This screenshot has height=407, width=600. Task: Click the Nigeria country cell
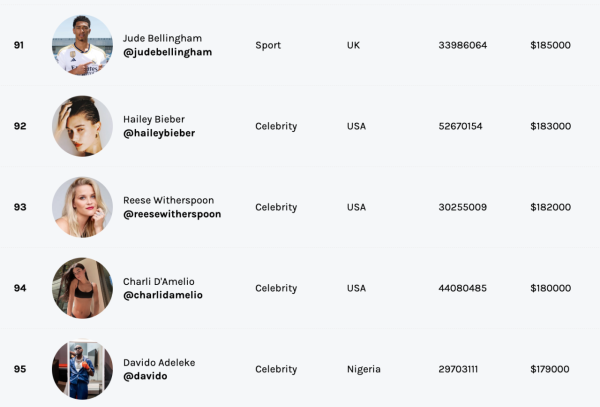click(364, 369)
